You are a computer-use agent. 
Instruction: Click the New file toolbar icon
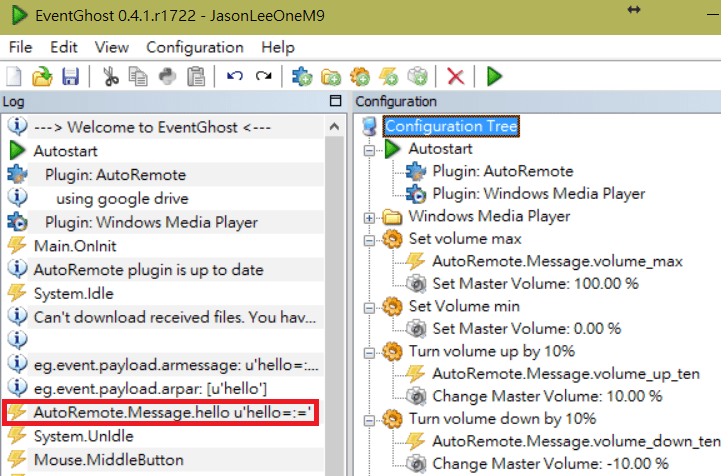click(x=15, y=76)
